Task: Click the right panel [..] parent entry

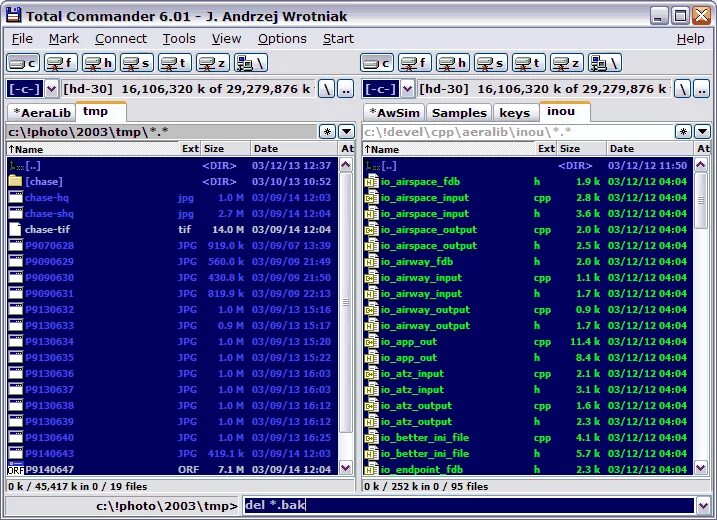Action: click(x=528, y=166)
